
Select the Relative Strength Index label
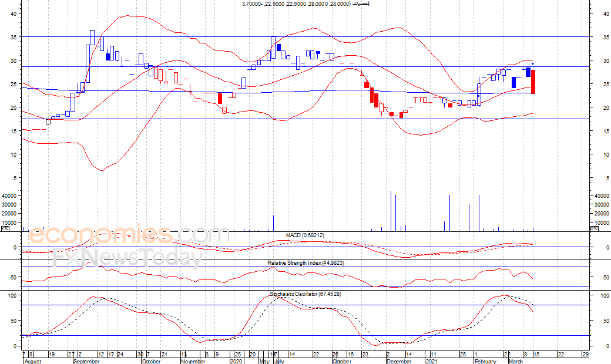305,263
